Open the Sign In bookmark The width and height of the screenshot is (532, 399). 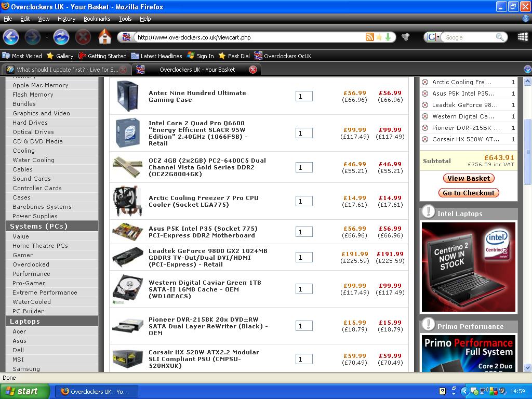point(200,56)
